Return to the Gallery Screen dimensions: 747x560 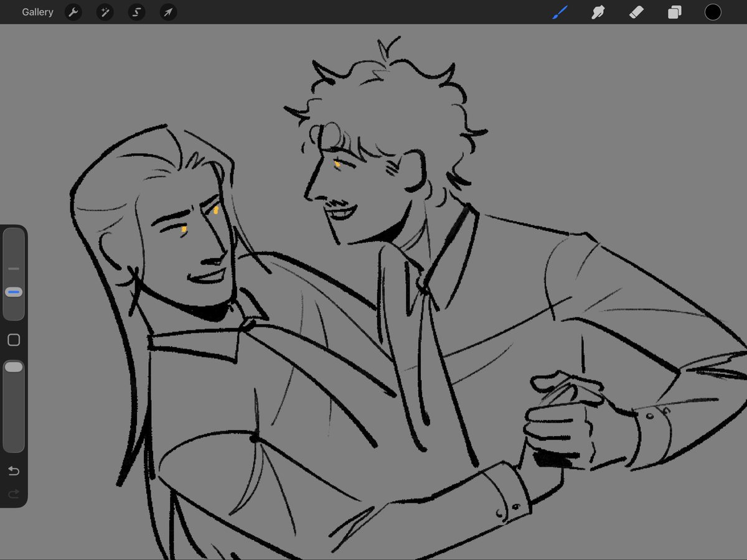coord(37,12)
